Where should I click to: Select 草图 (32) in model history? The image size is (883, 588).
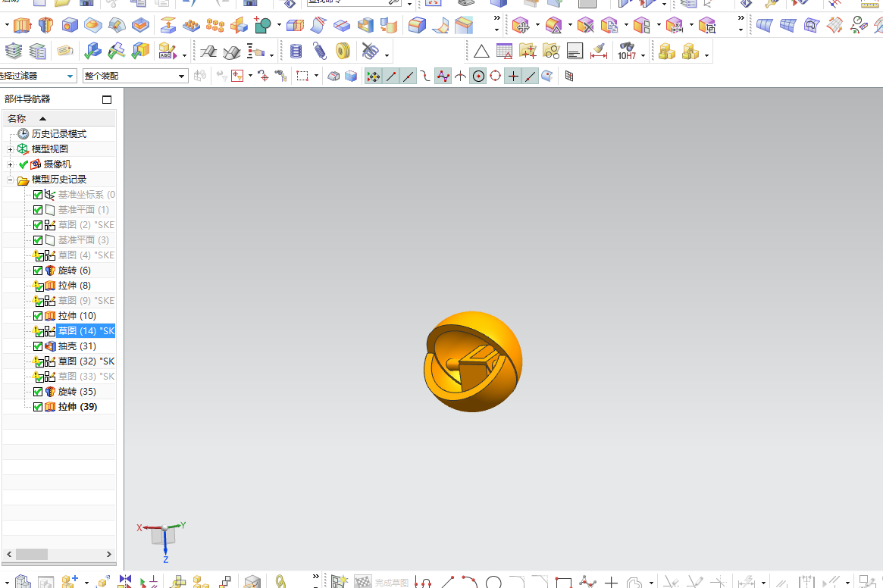pos(86,361)
